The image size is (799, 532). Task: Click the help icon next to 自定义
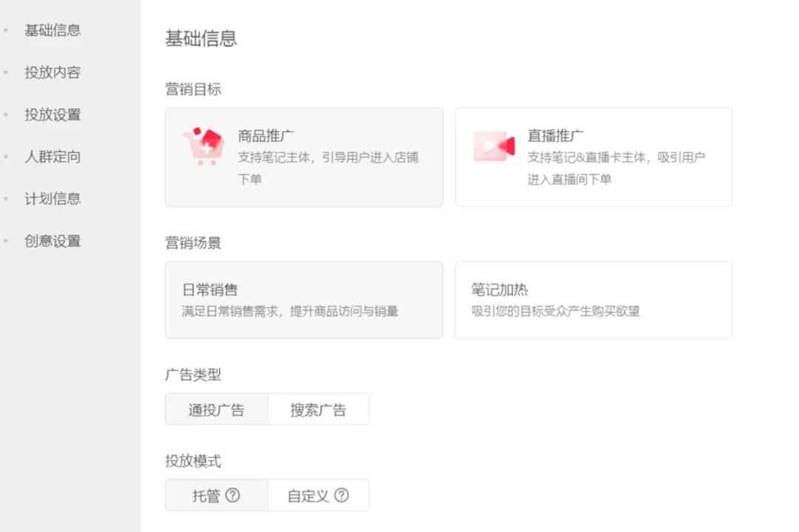[x=341, y=495]
